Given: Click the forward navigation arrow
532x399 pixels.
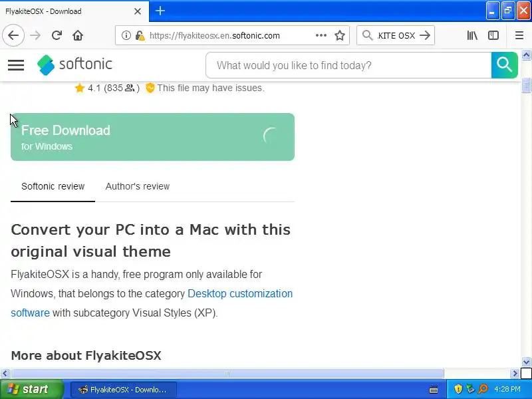Looking at the screenshot, I should pyautogui.click(x=35, y=35).
